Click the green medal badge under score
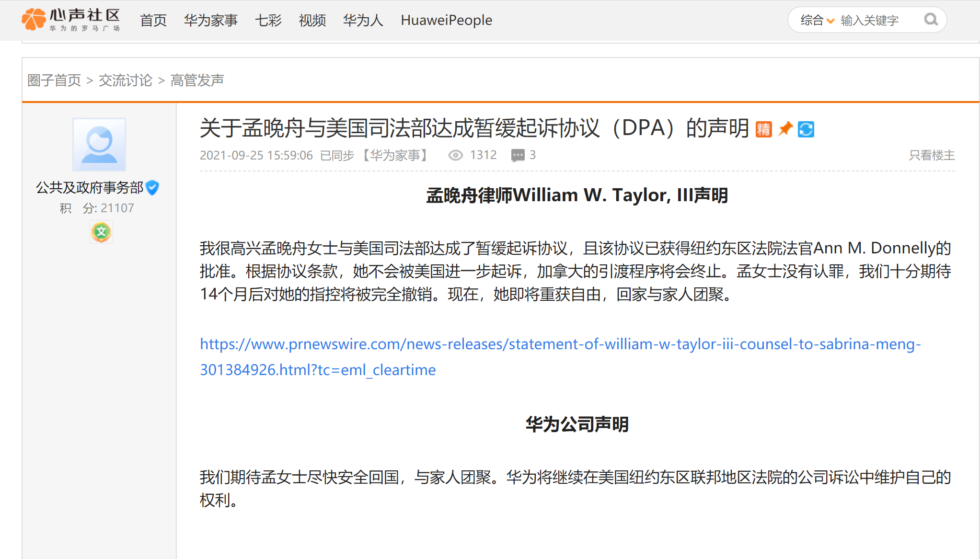The height and width of the screenshot is (559, 980). (x=101, y=232)
